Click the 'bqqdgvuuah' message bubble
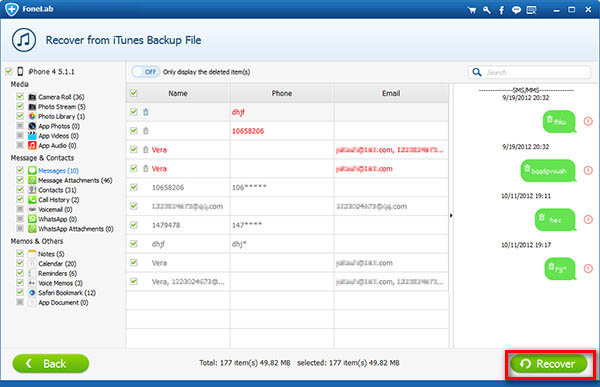The width and height of the screenshot is (600, 387). 548,171
